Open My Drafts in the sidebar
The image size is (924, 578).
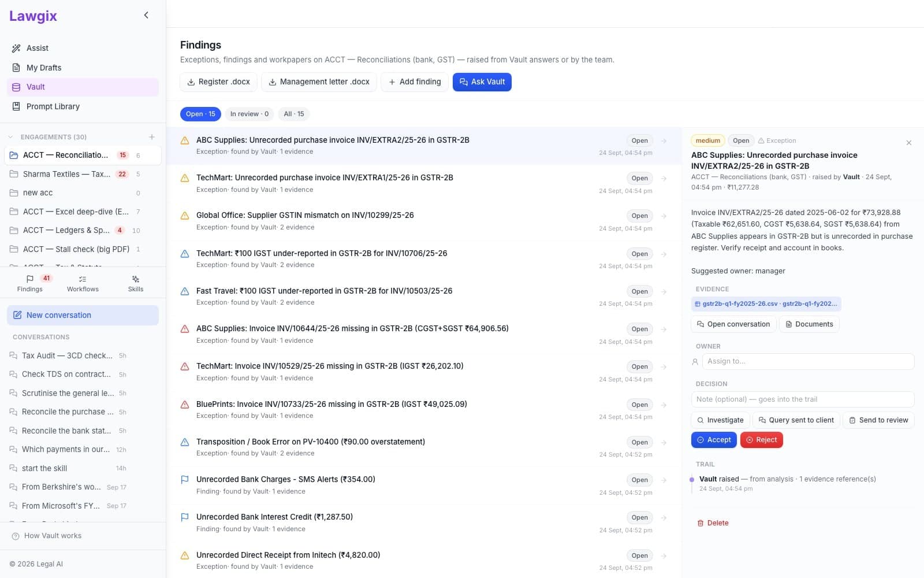coord(83,68)
